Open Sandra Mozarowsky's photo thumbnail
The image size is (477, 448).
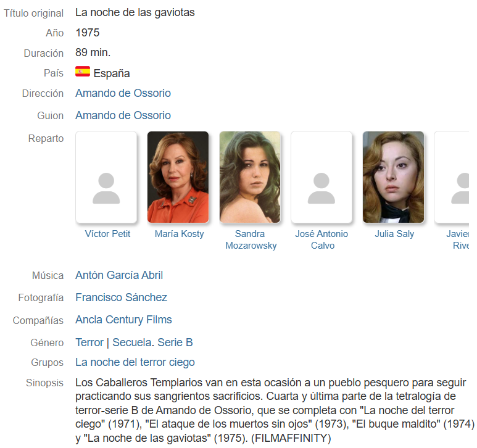pos(250,177)
